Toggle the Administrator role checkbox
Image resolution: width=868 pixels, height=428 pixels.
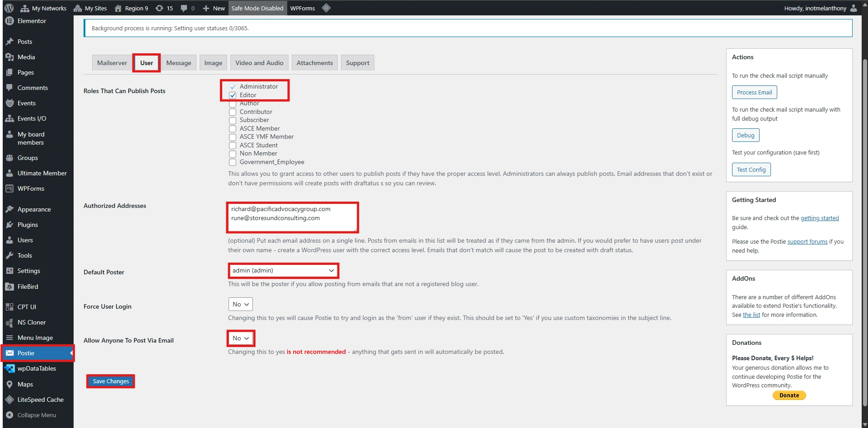pyautogui.click(x=233, y=87)
